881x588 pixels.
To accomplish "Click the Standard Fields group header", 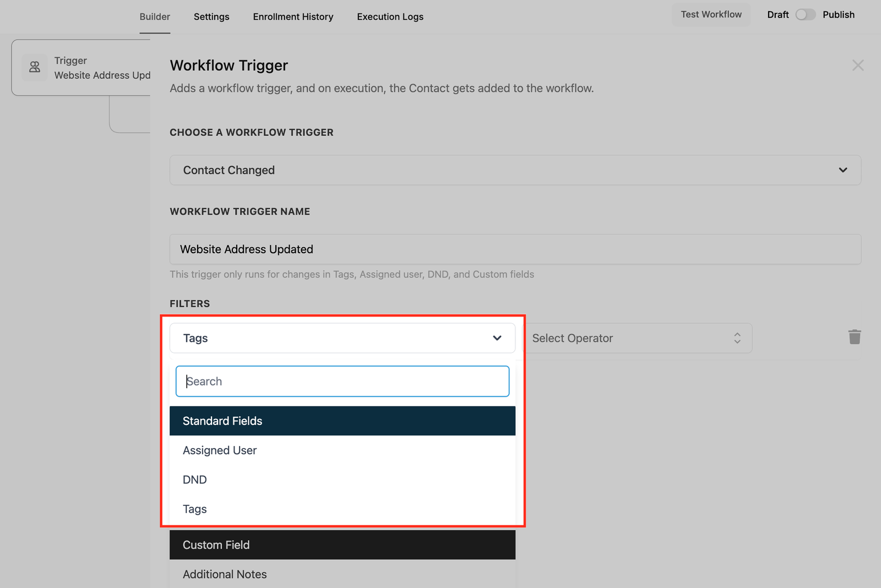I will (342, 421).
